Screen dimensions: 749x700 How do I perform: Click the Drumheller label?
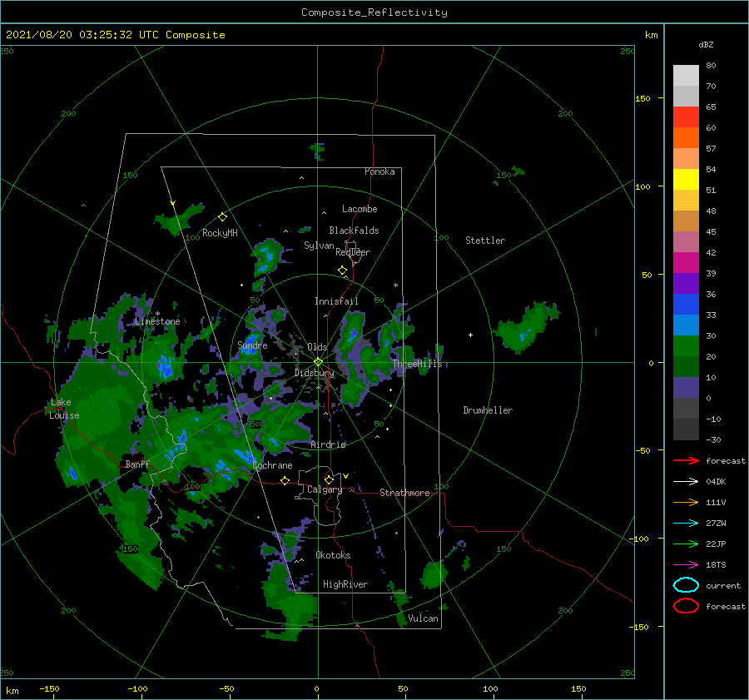(488, 410)
